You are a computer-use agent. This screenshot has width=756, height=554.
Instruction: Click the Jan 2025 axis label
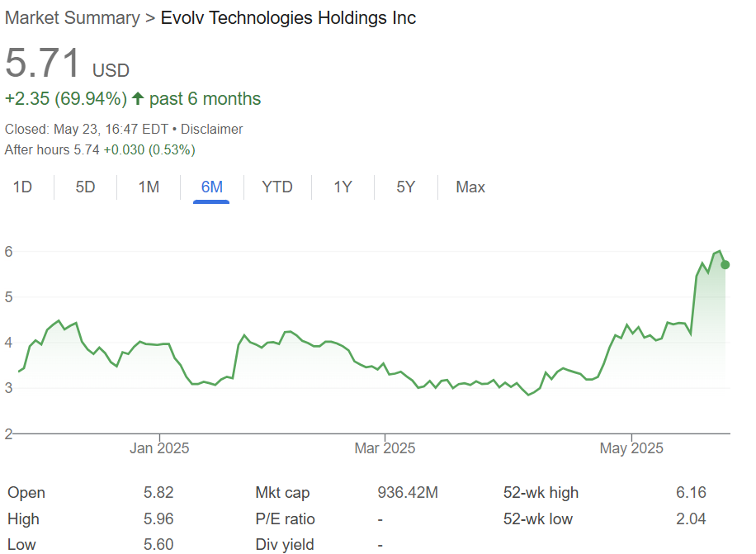(x=159, y=448)
